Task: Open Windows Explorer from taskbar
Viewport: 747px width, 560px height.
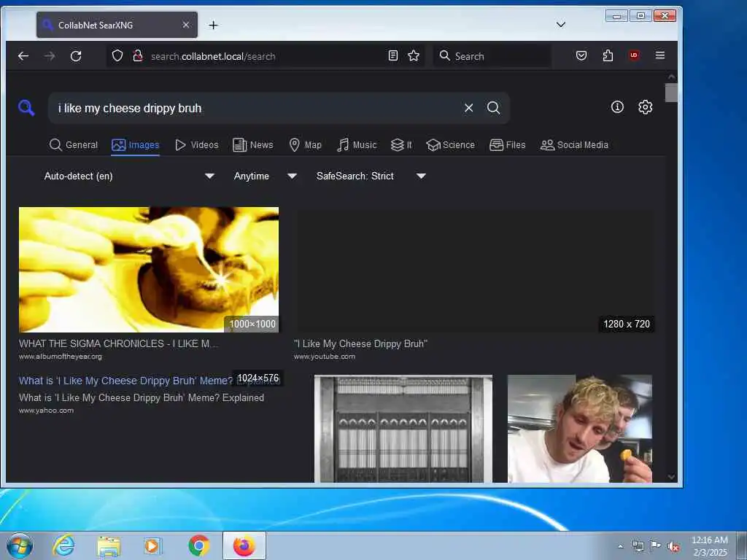Action: pyautogui.click(x=109, y=546)
